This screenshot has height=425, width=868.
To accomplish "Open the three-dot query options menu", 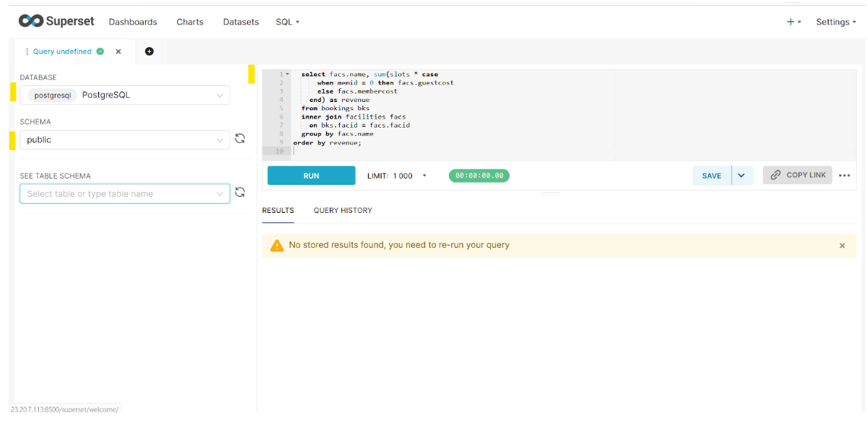I will click(844, 176).
